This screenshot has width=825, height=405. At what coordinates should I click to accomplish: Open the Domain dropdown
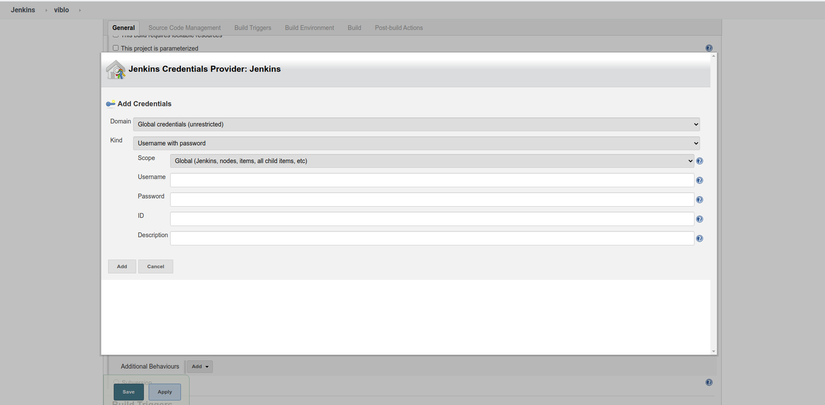pos(417,124)
